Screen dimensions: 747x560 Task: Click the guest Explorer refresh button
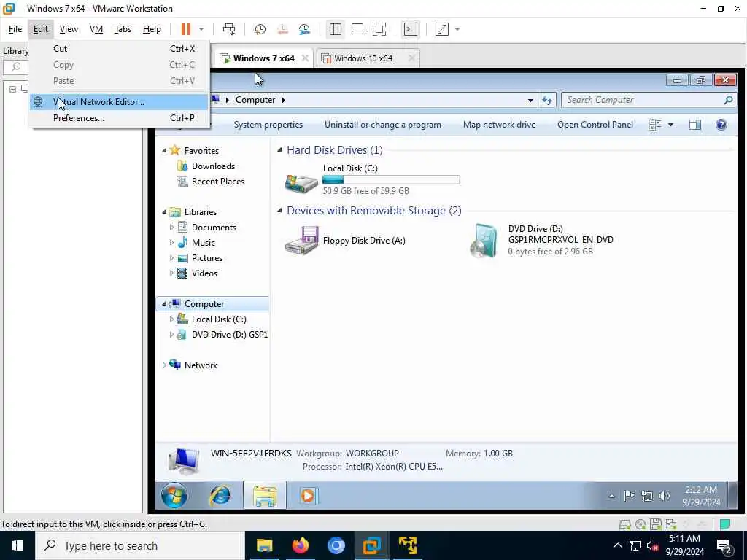coord(547,100)
